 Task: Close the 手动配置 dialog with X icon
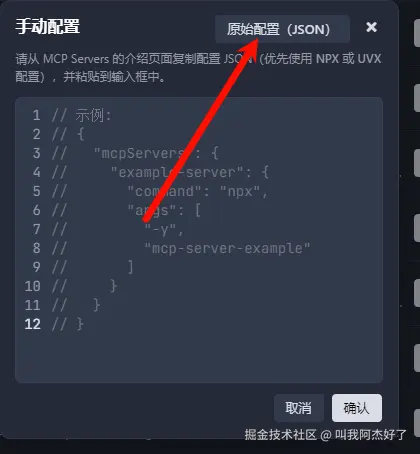click(x=371, y=27)
